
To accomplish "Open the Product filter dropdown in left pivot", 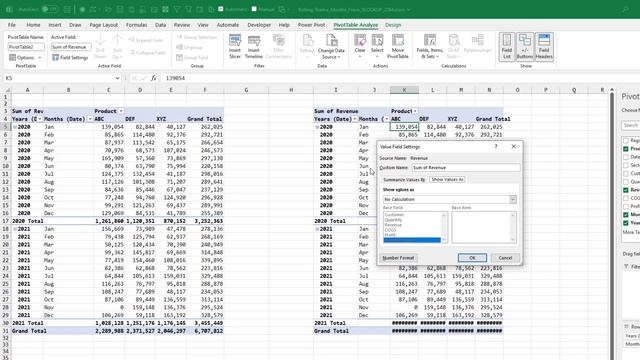I will coord(121,111).
